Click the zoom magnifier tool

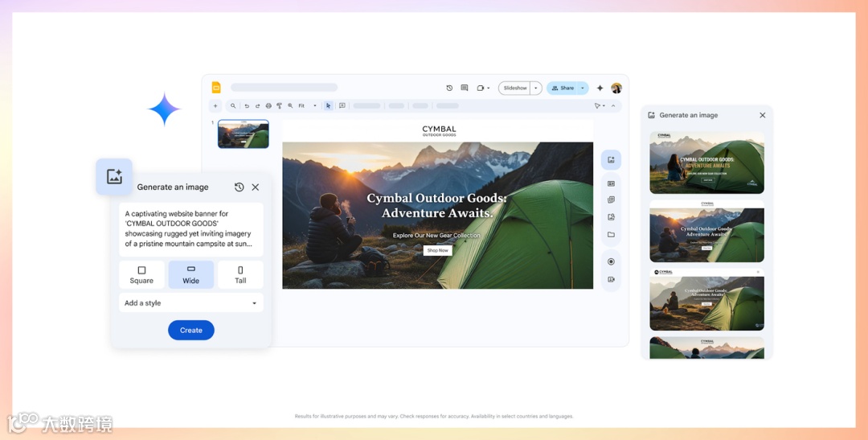tap(290, 106)
